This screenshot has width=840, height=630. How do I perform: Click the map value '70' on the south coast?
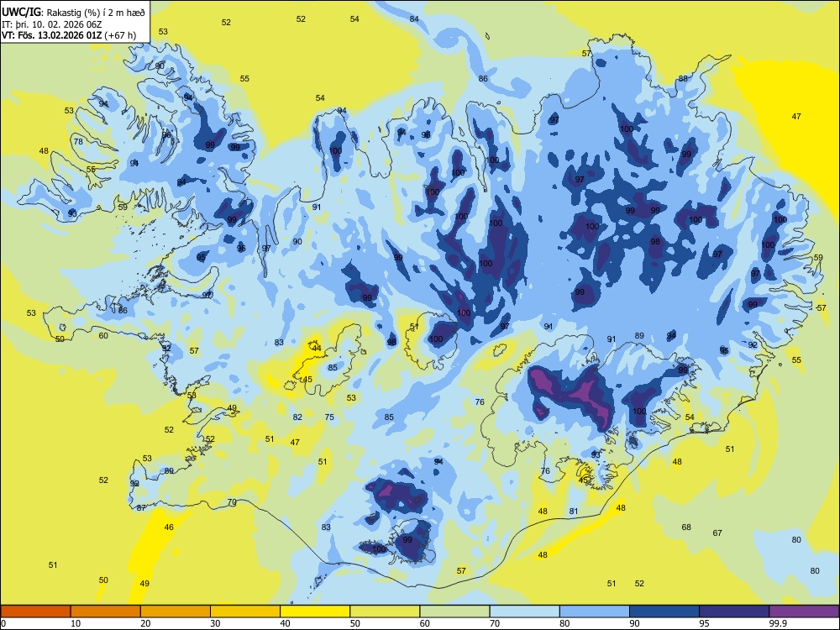tap(232, 502)
